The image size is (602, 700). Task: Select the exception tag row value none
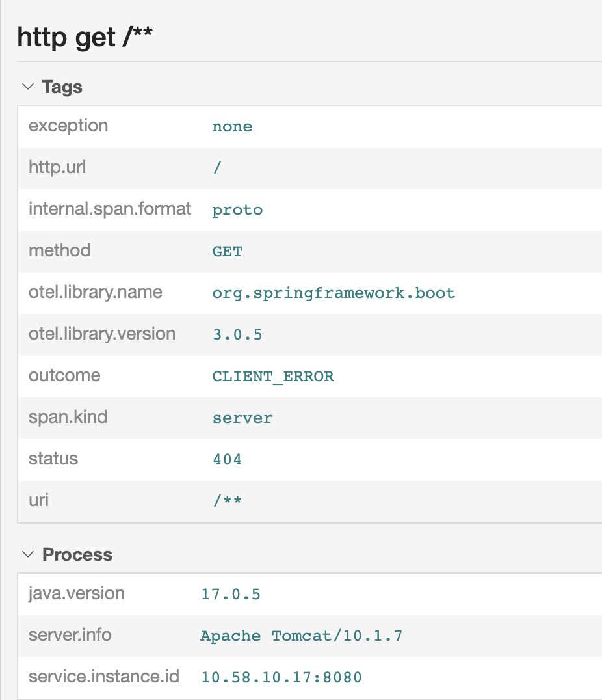point(232,126)
